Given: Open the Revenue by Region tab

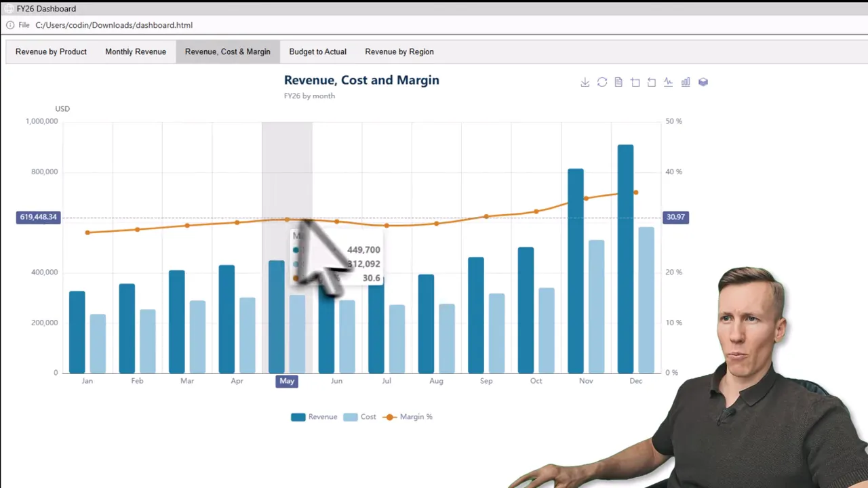Looking at the screenshot, I should [399, 52].
